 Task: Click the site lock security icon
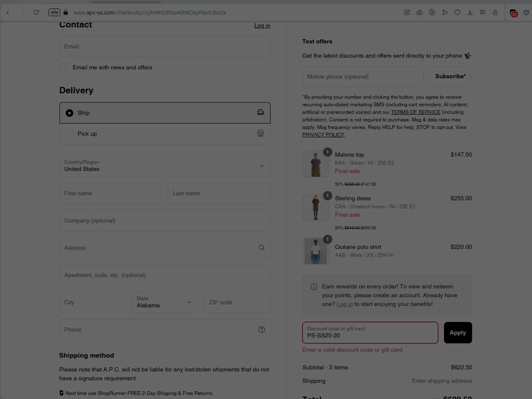[x=66, y=12]
